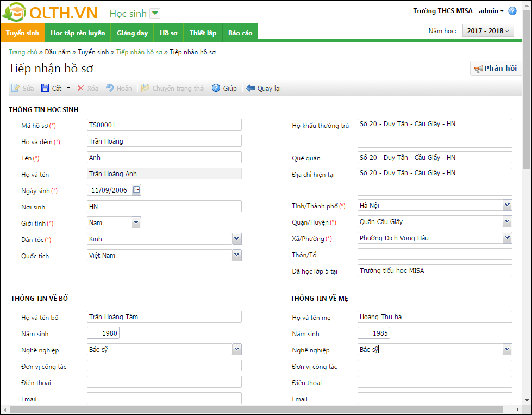Click the Họ và tên mẹ field
Viewport: 532px width, 415px height.
tap(435, 317)
